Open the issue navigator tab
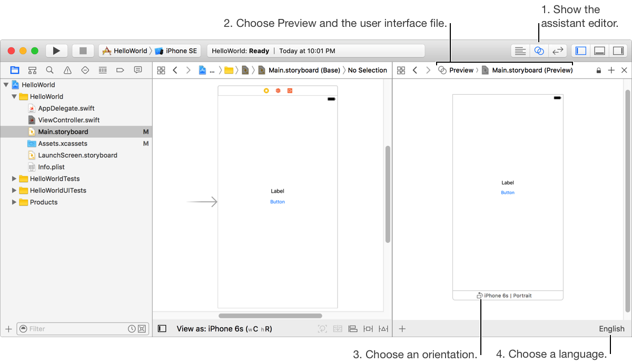Screen dimensions: 632x364 point(67,70)
